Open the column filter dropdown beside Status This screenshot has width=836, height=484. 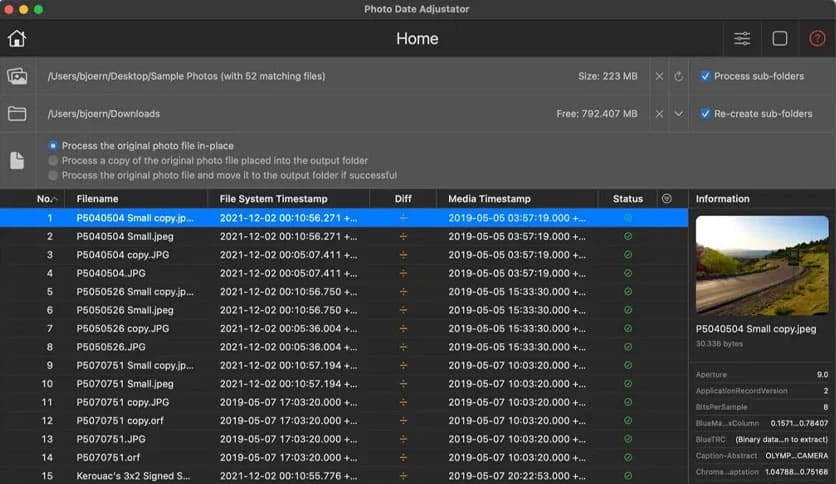[667, 199]
